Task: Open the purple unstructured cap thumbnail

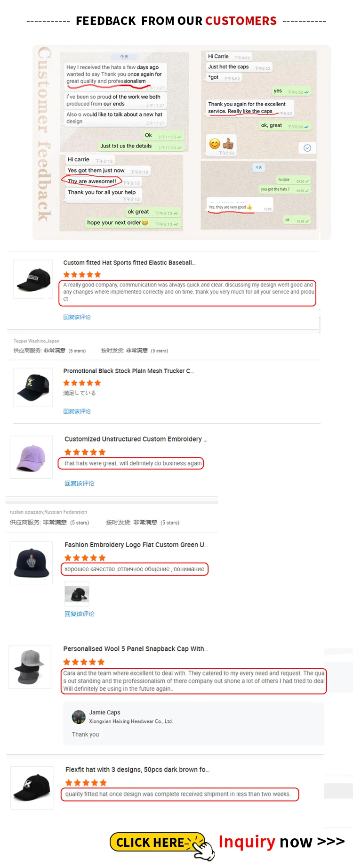Action: 32,457
